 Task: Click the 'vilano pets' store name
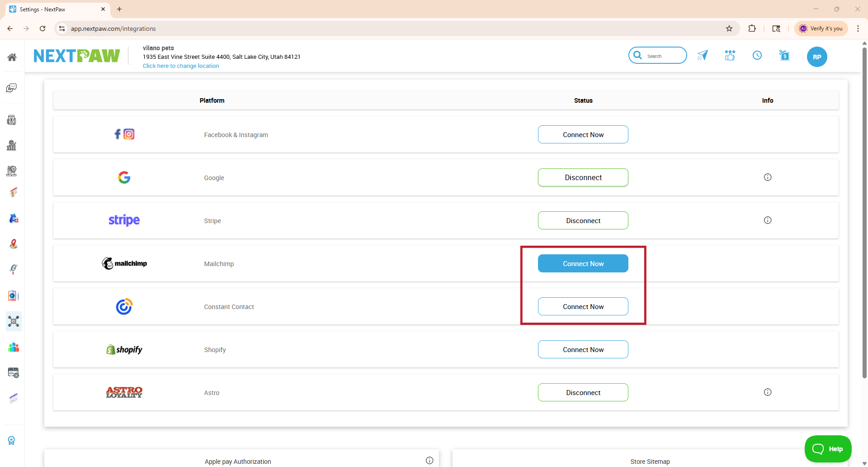pos(158,48)
